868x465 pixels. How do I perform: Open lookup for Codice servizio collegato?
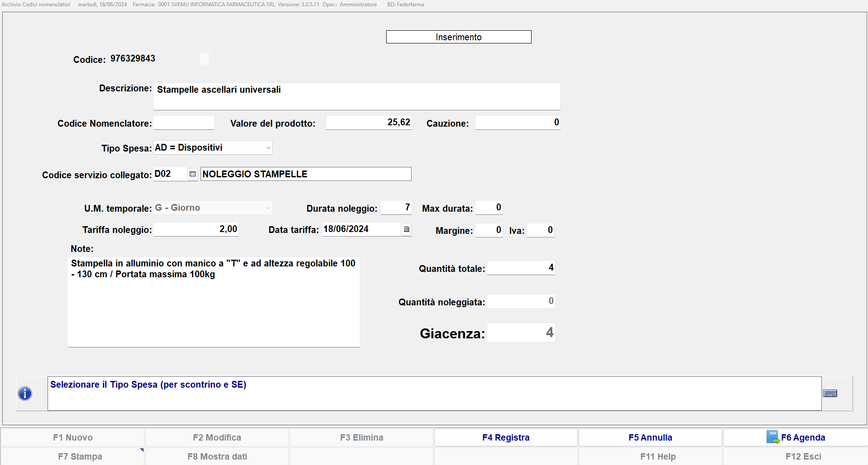point(192,174)
